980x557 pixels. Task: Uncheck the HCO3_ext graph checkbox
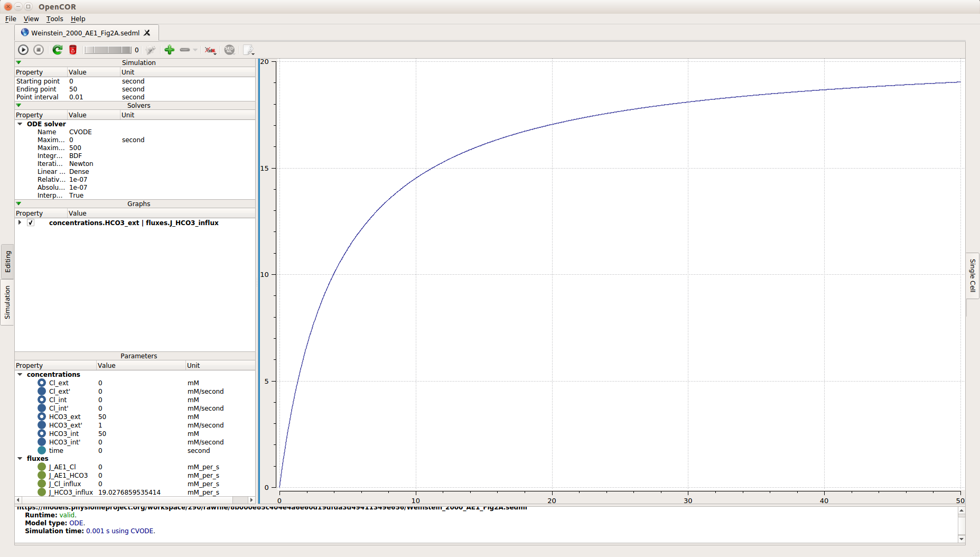(x=31, y=223)
